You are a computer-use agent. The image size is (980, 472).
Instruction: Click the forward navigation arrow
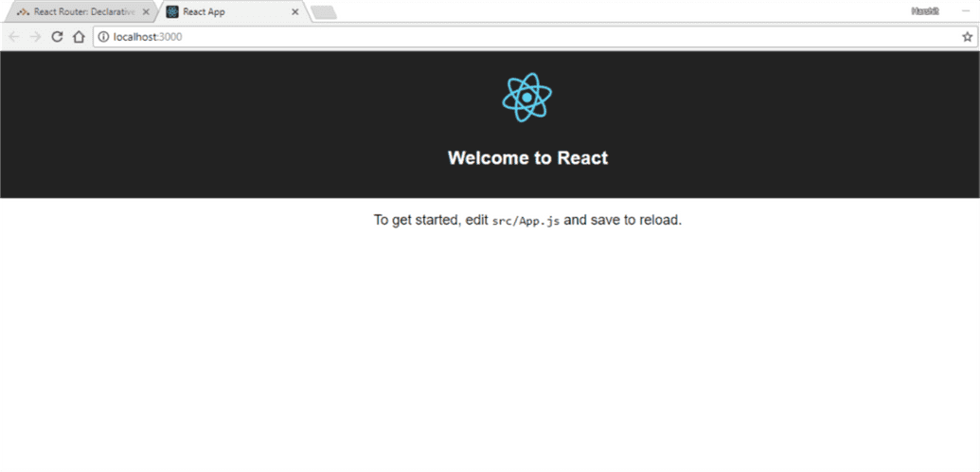36,37
